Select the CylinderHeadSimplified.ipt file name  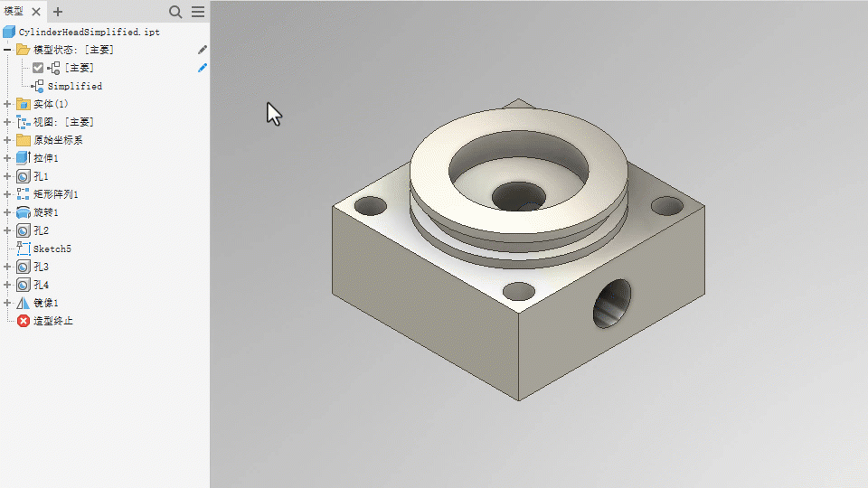tap(90, 33)
